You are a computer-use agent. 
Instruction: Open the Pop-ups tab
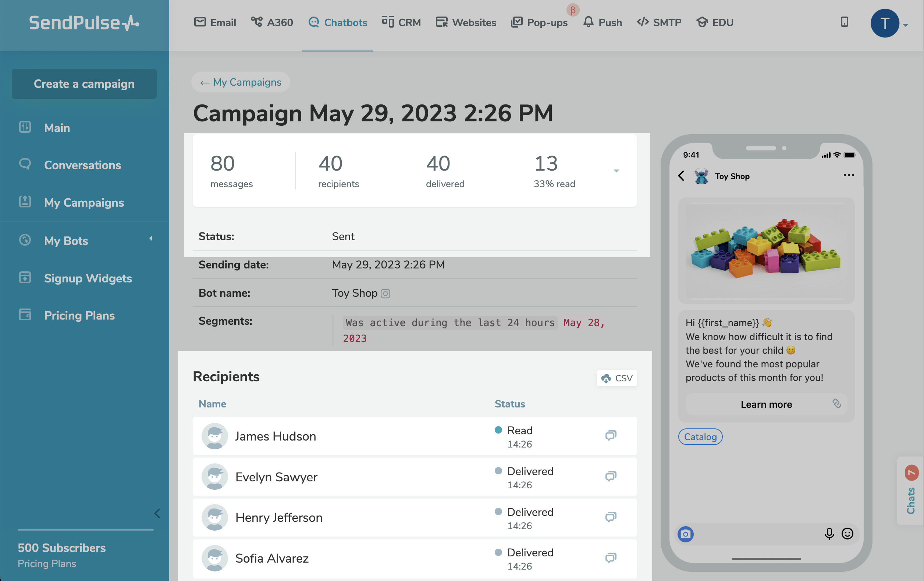(539, 22)
